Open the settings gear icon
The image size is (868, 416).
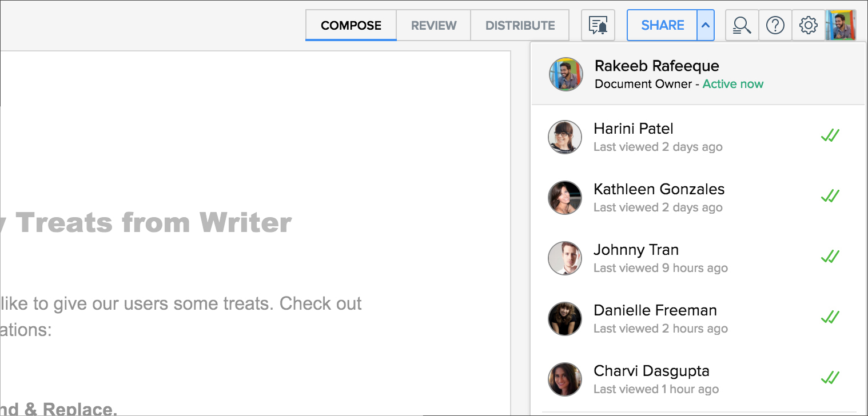[808, 26]
